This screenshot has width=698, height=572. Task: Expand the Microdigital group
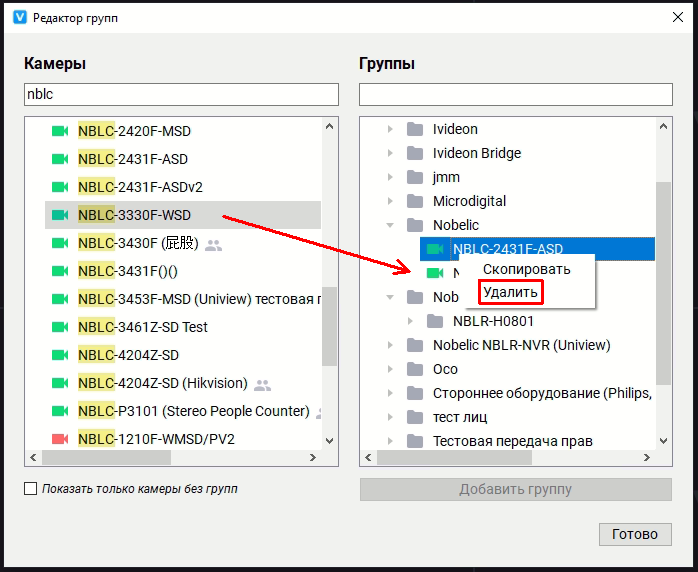(x=390, y=201)
